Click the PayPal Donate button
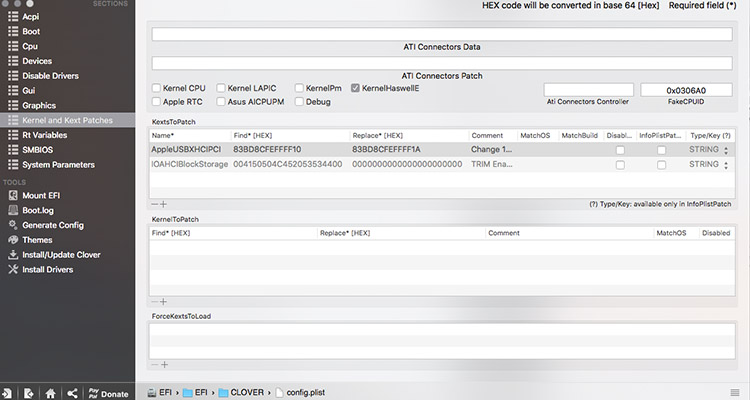The width and height of the screenshot is (750, 400). pyautogui.click(x=109, y=394)
